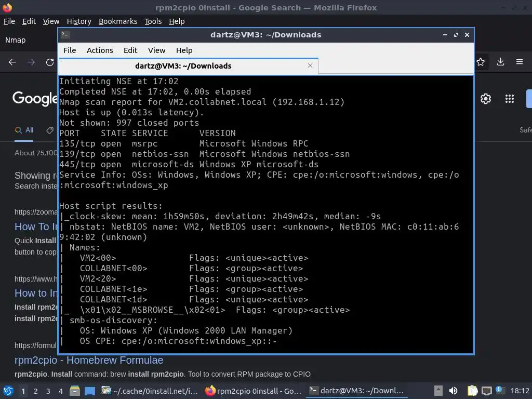Open Firefox Edit menu
Image resolution: width=532 pixels, height=399 pixels.
[x=29, y=21]
